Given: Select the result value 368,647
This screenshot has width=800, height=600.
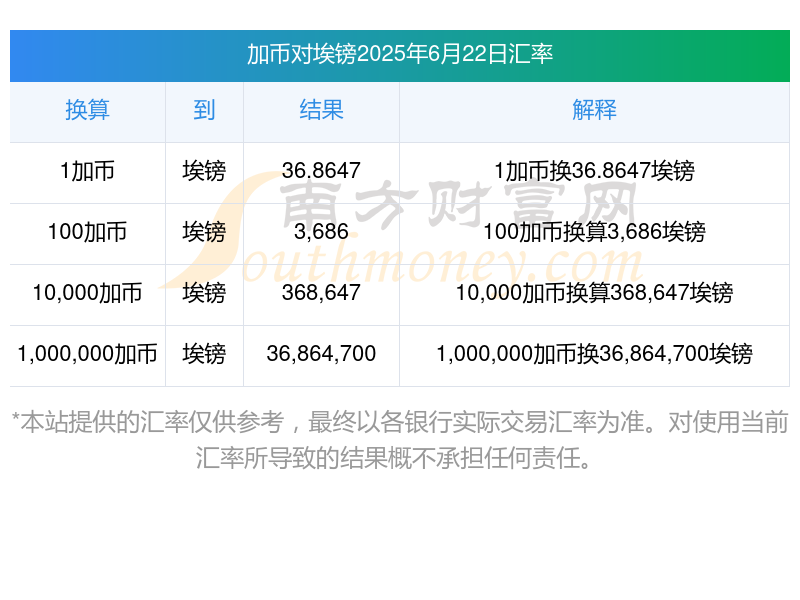Looking at the screenshot, I should (321, 293).
